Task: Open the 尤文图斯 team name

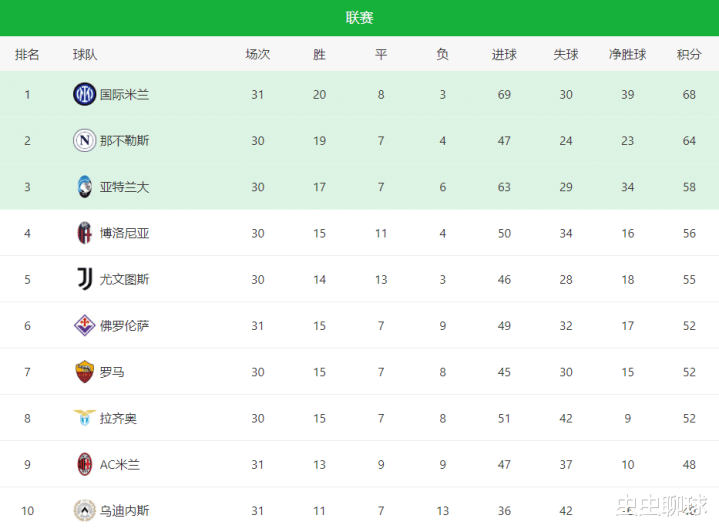Action: coord(124,279)
